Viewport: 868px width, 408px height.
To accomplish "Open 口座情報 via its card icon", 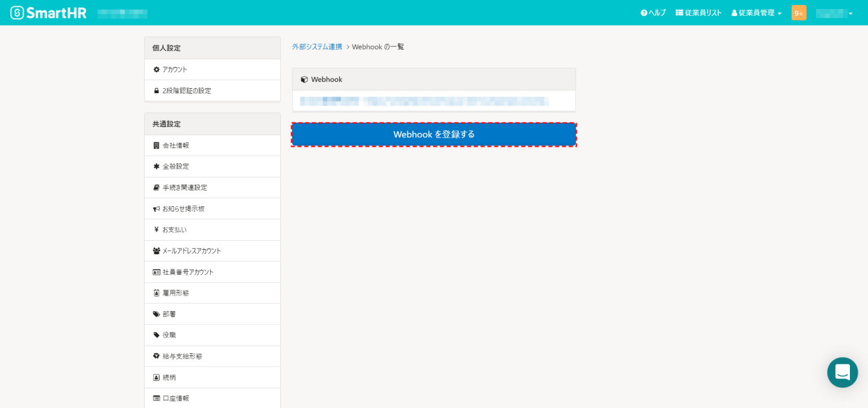I will 157,398.
